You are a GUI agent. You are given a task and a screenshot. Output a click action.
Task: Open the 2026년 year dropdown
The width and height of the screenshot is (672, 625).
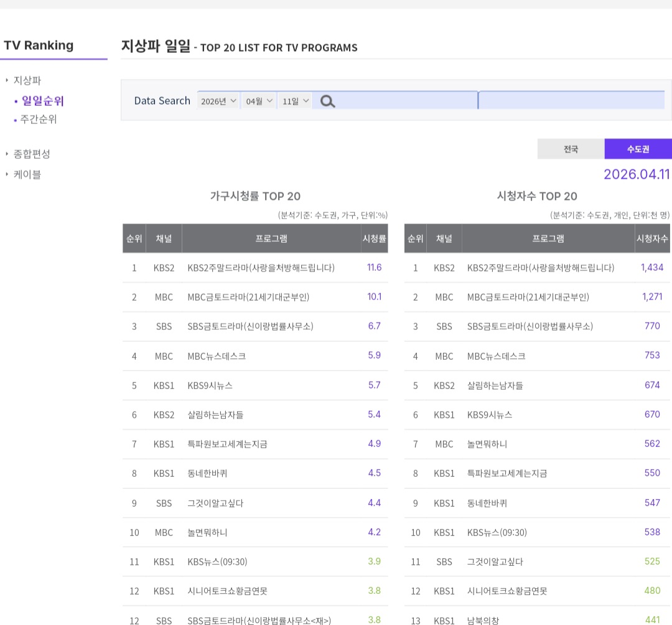(218, 101)
